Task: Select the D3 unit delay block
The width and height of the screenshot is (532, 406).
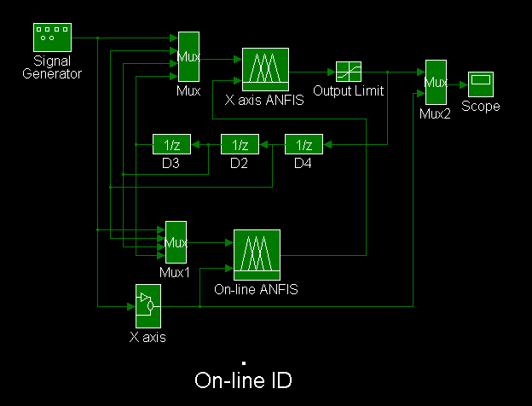Action: coord(170,145)
